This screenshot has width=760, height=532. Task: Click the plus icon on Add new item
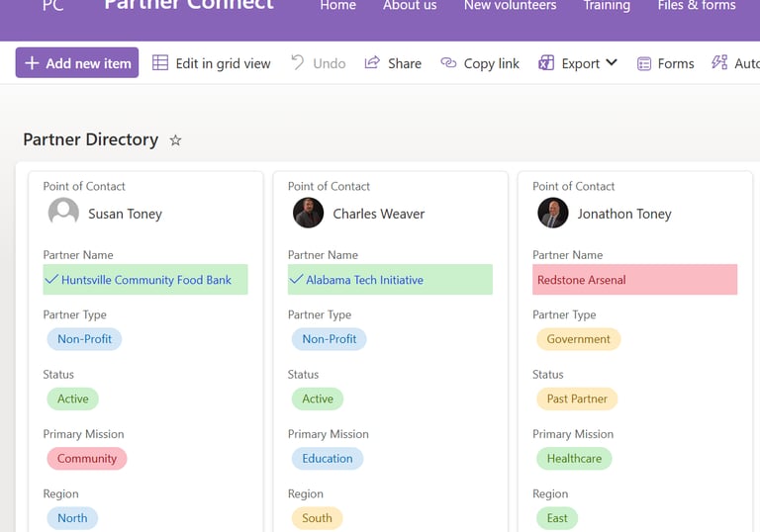tap(32, 63)
